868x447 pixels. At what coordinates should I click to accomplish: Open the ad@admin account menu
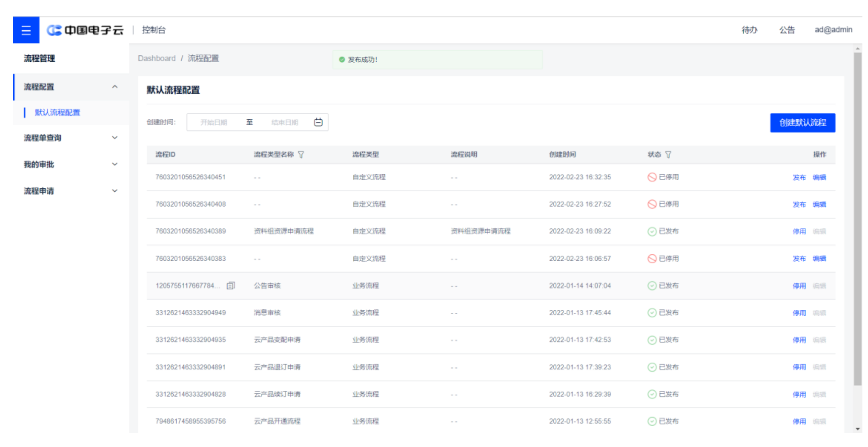click(833, 30)
